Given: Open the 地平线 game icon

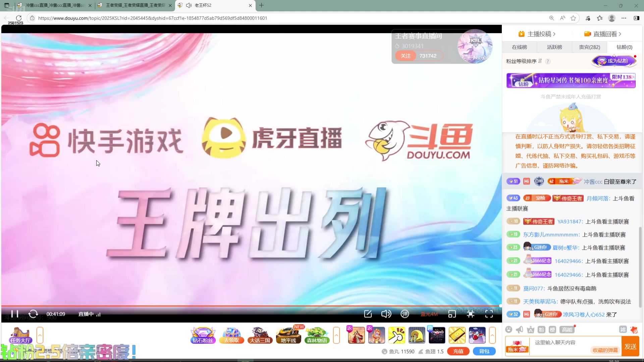Looking at the screenshot, I should pyautogui.click(x=289, y=335).
